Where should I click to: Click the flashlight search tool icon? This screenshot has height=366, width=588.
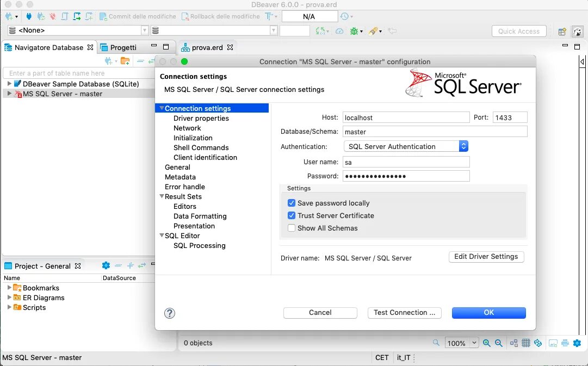(373, 31)
